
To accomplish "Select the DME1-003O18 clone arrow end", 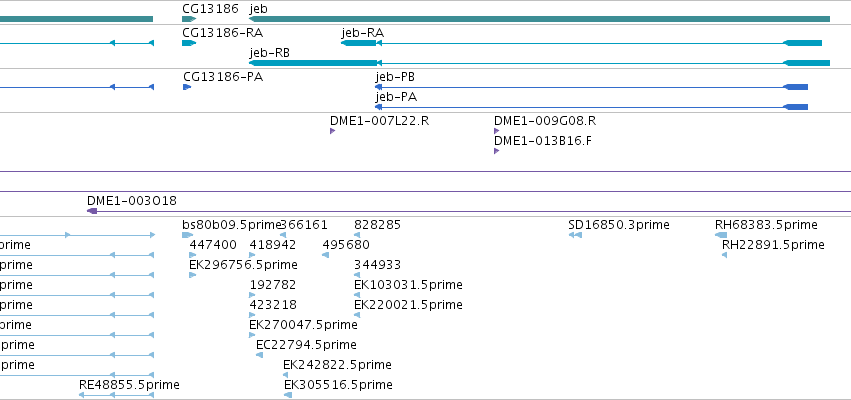I will [x=92, y=211].
